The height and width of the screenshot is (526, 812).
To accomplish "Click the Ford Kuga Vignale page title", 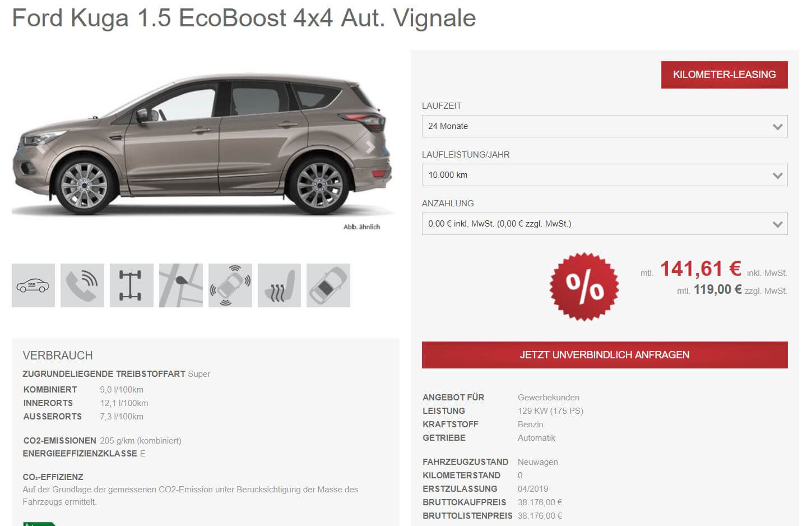I will [x=244, y=18].
